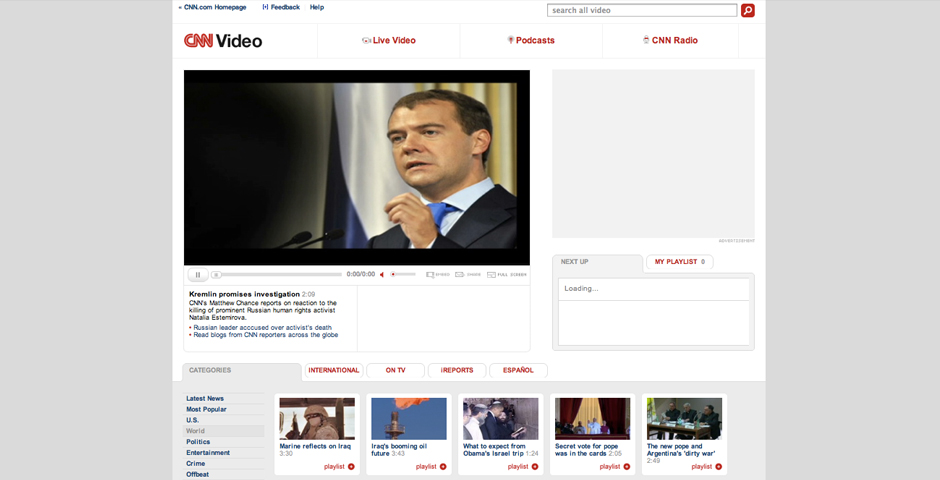Switch to Full Screen mode
940x480 pixels.
(507, 274)
